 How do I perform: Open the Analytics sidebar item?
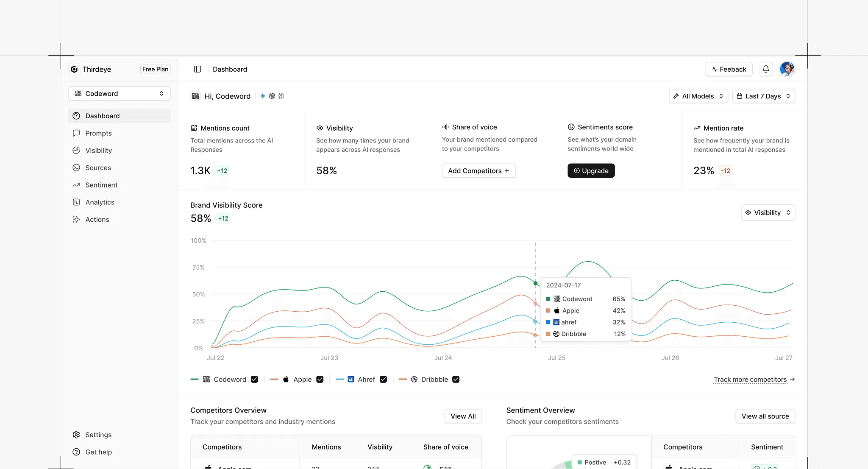(x=100, y=202)
